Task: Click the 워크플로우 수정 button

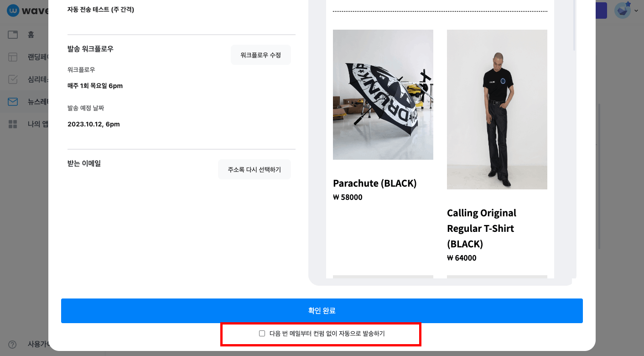Action: (x=260, y=54)
